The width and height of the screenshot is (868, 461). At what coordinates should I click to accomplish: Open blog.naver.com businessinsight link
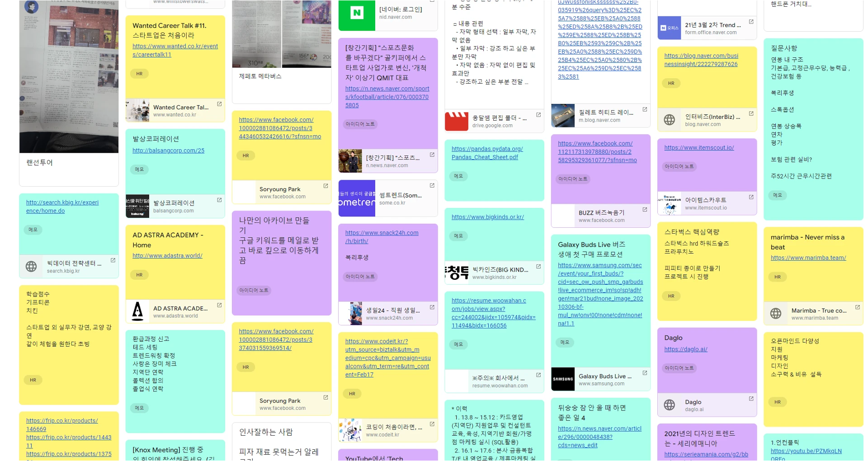(701, 60)
